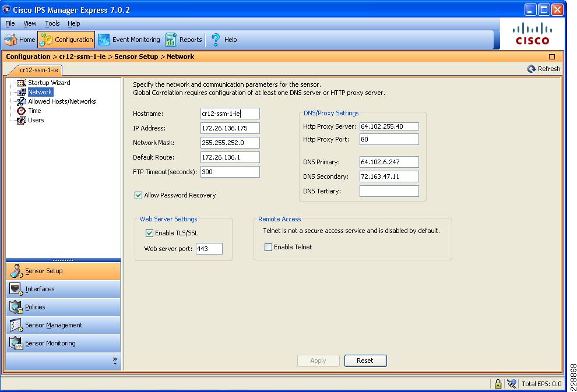
Task: Select Startup Wizard in tree
Action: [49, 83]
